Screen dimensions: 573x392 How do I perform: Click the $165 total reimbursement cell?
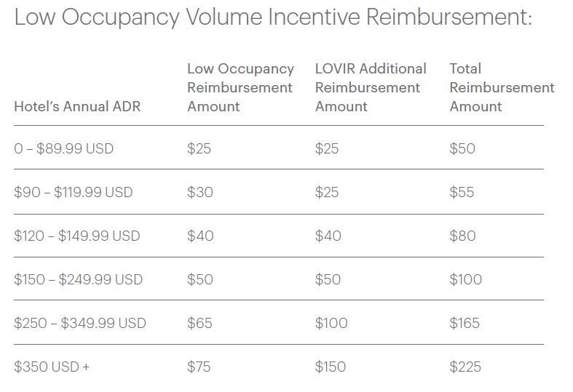465,323
